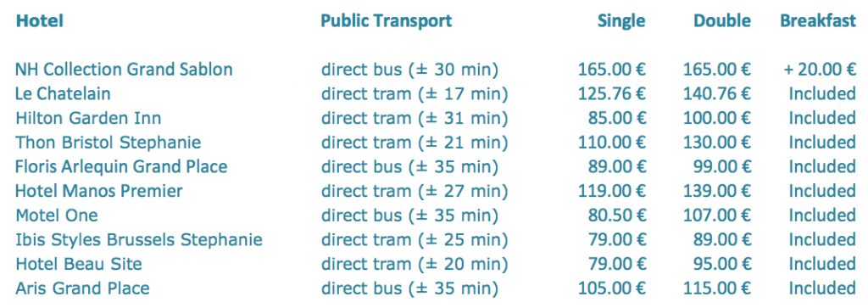Click the Double column header

coord(722,21)
